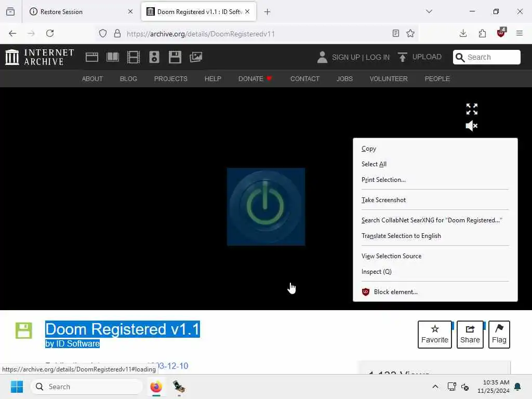Search CollabNet SearXNG for selection
Viewport: 532px width, 399px height.
click(435, 220)
